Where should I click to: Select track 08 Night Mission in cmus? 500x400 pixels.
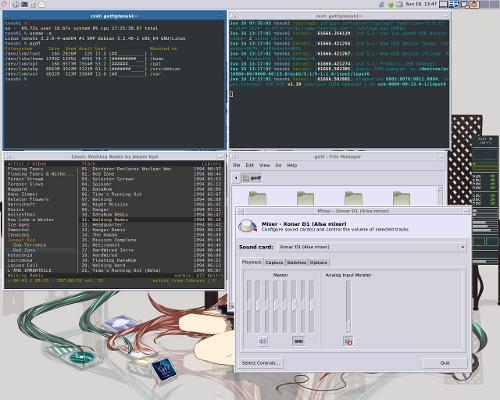click(152, 204)
